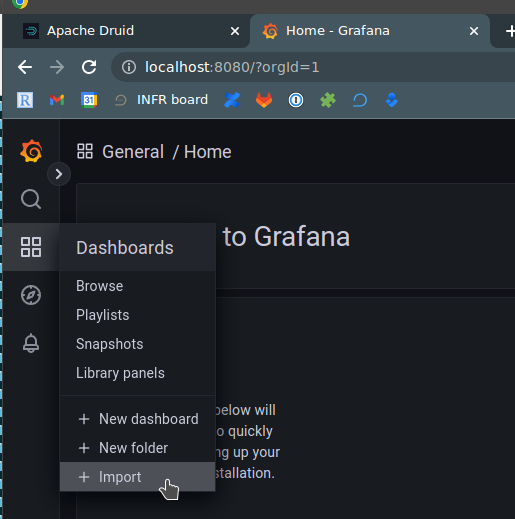Click the General breadcrumb link
This screenshot has height=519, width=515.
(x=133, y=152)
